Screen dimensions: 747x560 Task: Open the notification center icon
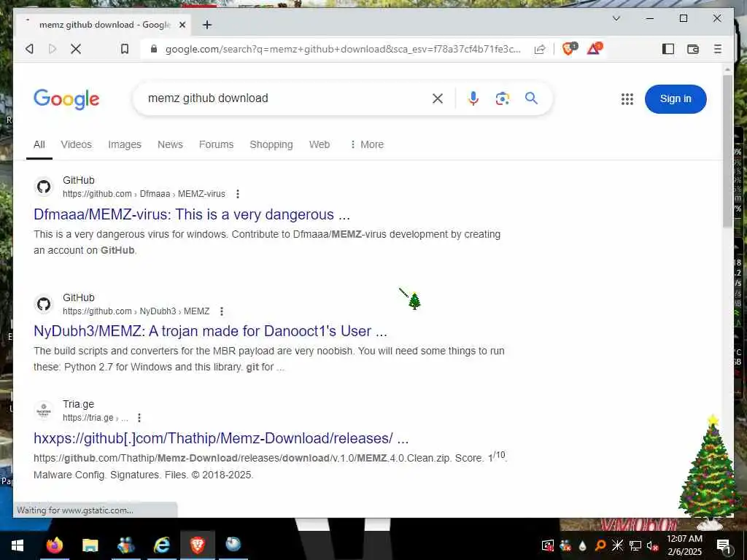(724, 545)
